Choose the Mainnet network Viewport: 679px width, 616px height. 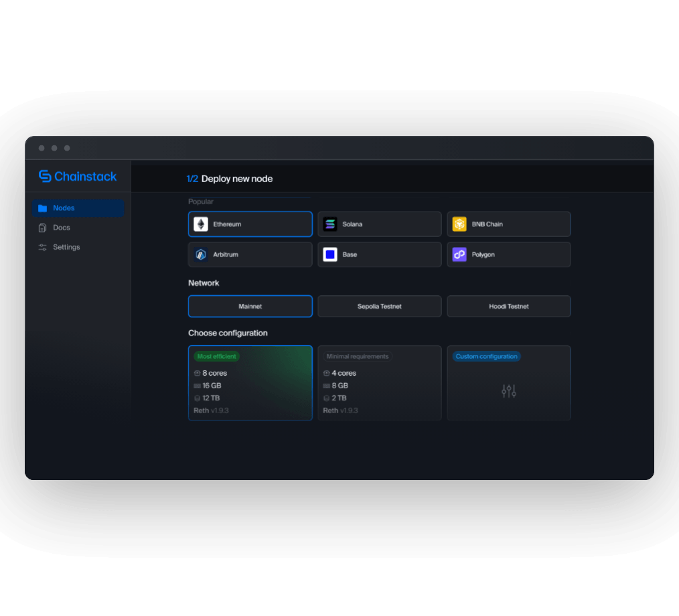[x=250, y=307]
